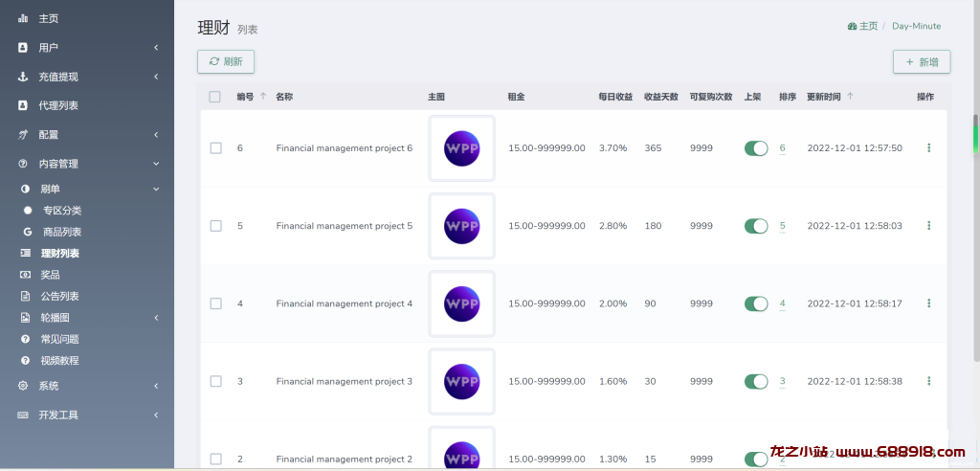Image resolution: width=980 pixels, height=471 pixels.
Task: Click the image icon beside 轮播图
Action: pyautogui.click(x=25, y=318)
